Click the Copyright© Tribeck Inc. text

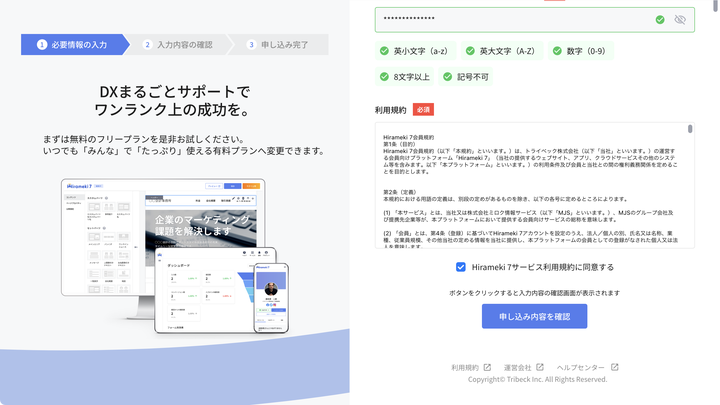[x=537, y=379]
